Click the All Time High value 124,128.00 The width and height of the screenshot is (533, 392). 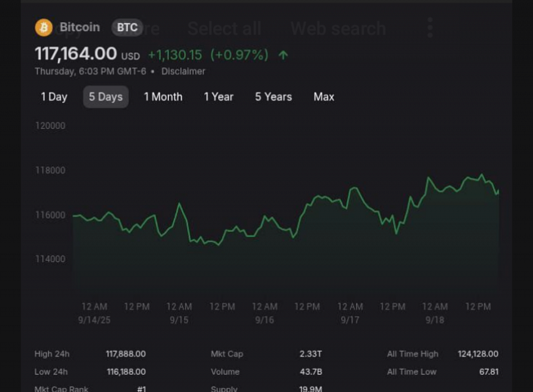[478, 354]
